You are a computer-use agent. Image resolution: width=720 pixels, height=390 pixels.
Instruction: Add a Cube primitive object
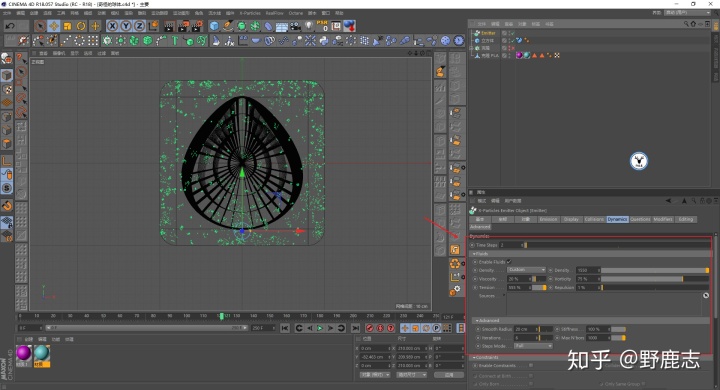click(x=214, y=26)
